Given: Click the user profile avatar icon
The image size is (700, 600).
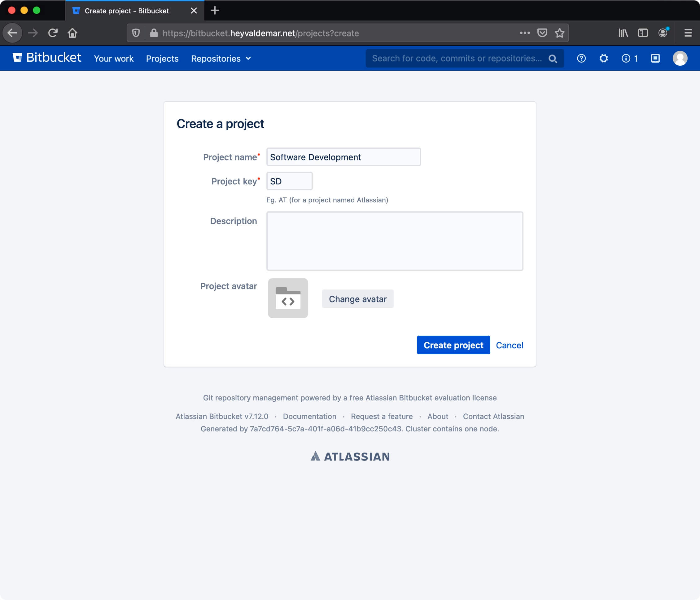Looking at the screenshot, I should (680, 58).
